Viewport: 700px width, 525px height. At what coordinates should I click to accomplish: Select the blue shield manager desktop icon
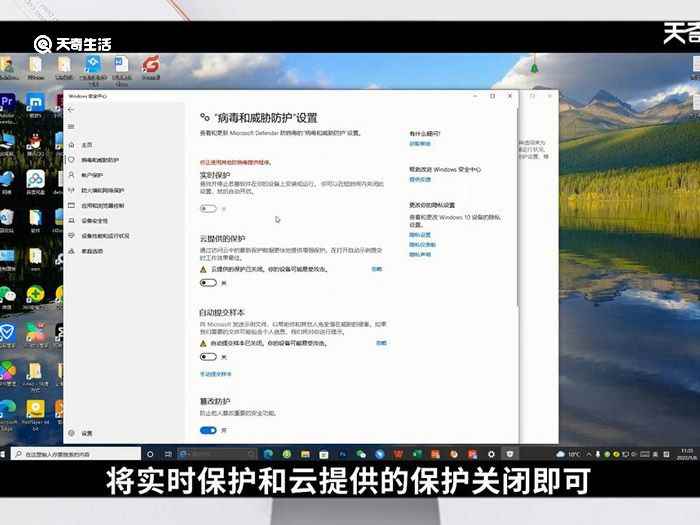[8, 336]
